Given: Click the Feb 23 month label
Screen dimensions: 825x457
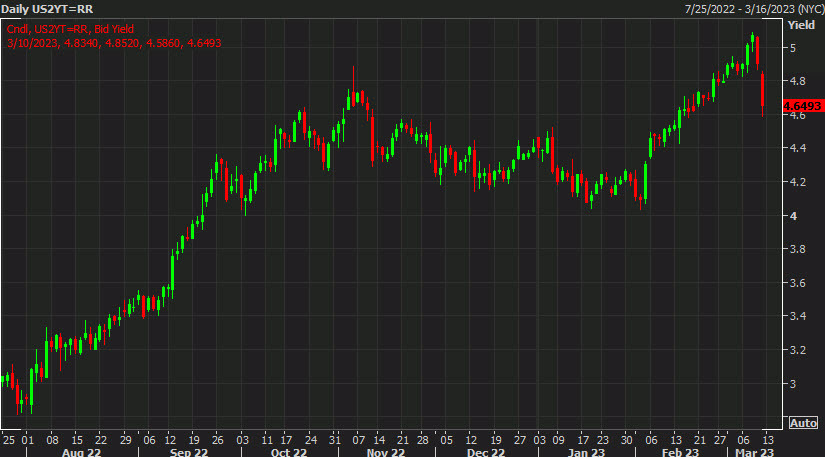Looking at the screenshot, I should coord(680,452).
